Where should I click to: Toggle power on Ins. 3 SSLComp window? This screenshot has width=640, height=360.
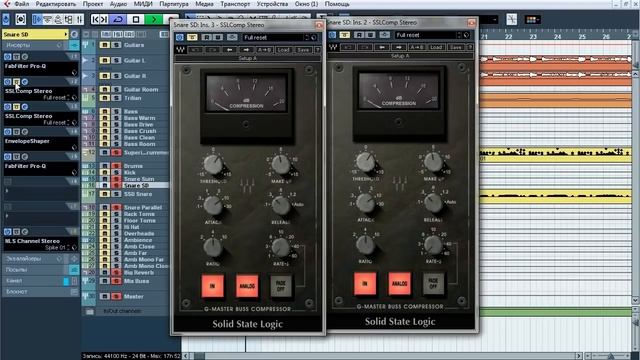pyautogui.click(x=180, y=38)
